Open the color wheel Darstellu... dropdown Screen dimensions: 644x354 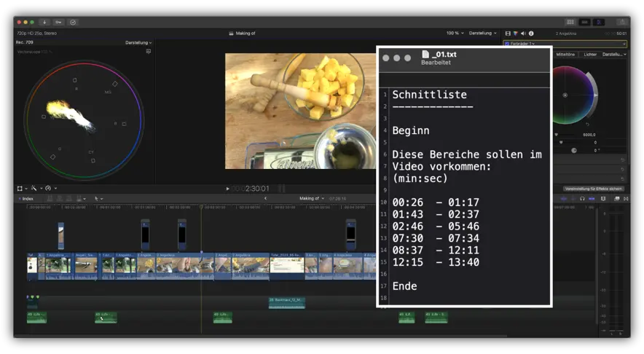point(614,54)
